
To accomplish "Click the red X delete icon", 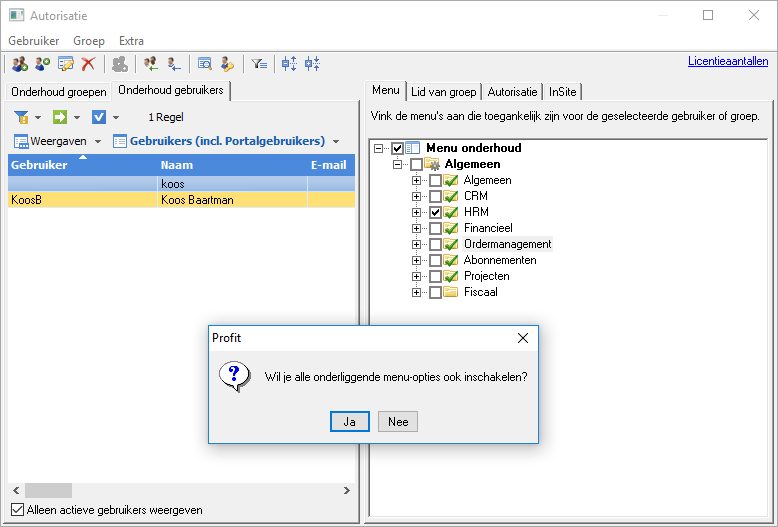I will pyautogui.click(x=88, y=64).
